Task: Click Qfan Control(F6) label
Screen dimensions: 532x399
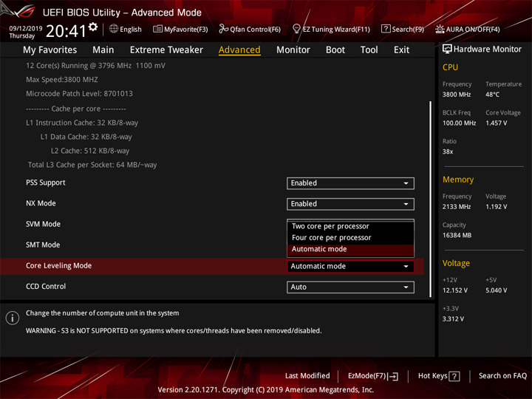Action: (x=255, y=30)
